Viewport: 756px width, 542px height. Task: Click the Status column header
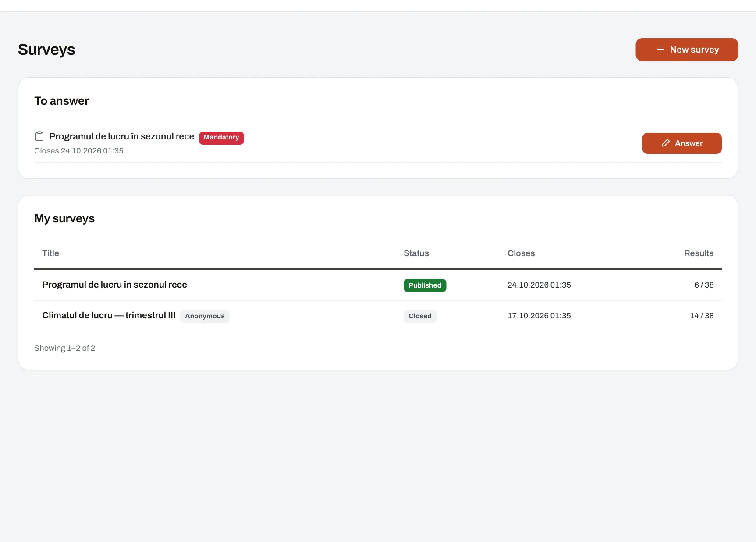pyautogui.click(x=416, y=253)
